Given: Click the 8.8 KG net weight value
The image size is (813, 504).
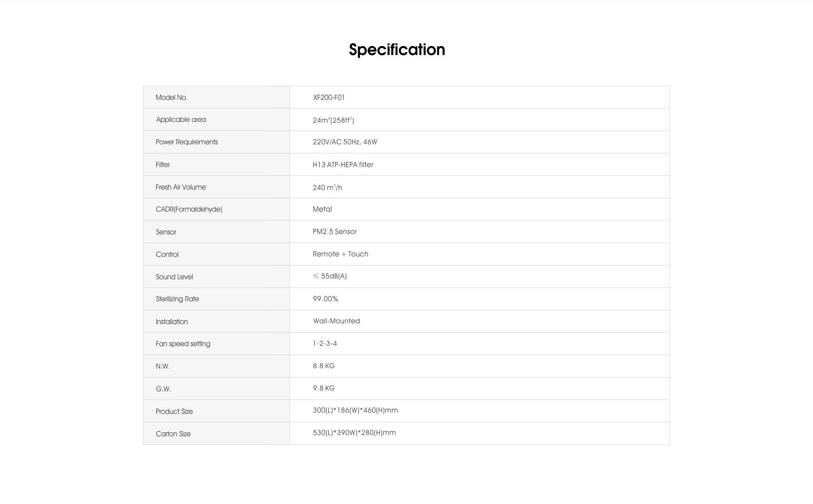Looking at the screenshot, I should [324, 366].
